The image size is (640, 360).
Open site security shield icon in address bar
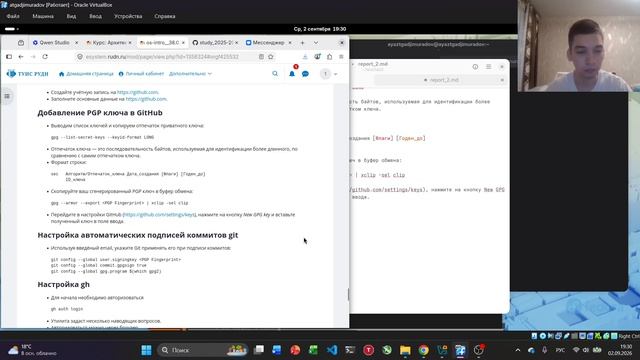pos(80,57)
